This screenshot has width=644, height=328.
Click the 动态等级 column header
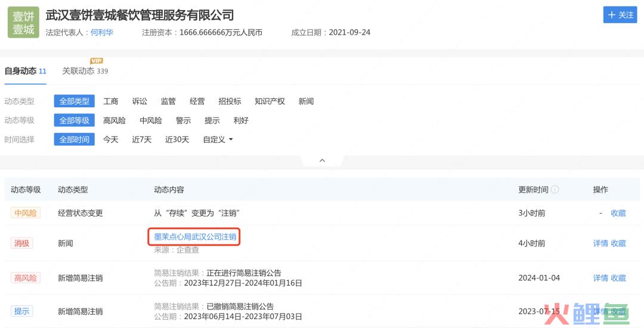click(x=26, y=190)
